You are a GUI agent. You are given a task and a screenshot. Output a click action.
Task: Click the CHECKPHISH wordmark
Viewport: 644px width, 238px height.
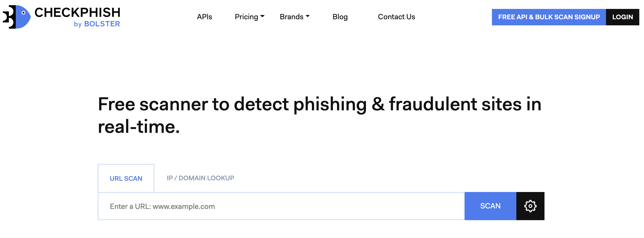click(77, 12)
